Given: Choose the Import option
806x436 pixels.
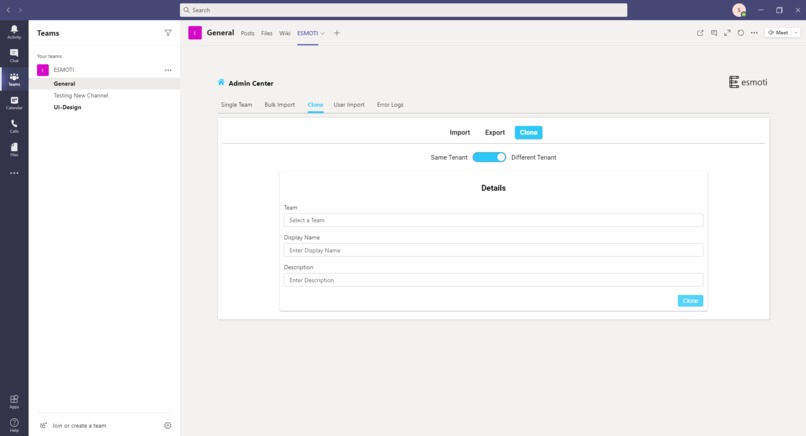Looking at the screenshot, I should tap(460, 133).
